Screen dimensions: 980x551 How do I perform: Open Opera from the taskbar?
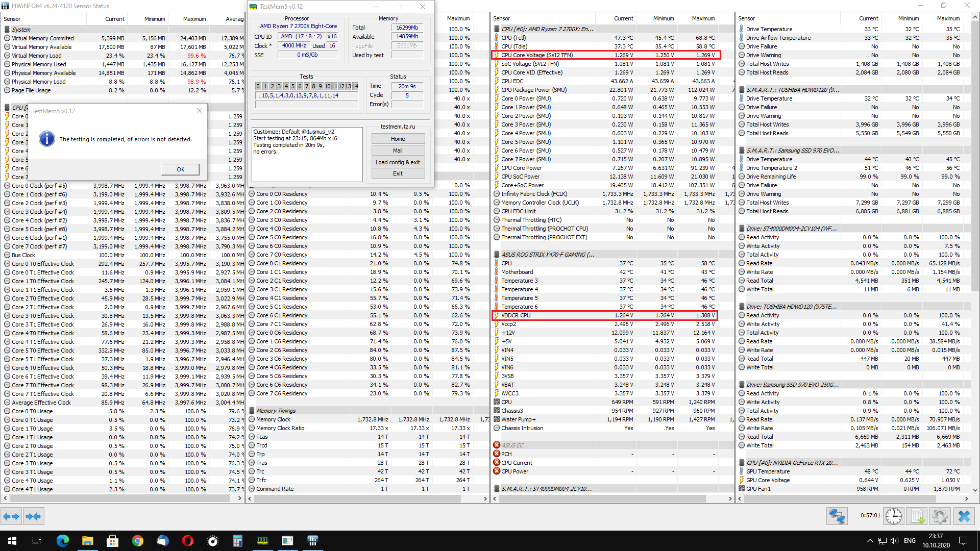pyautogui.click(x=187, y=541)
